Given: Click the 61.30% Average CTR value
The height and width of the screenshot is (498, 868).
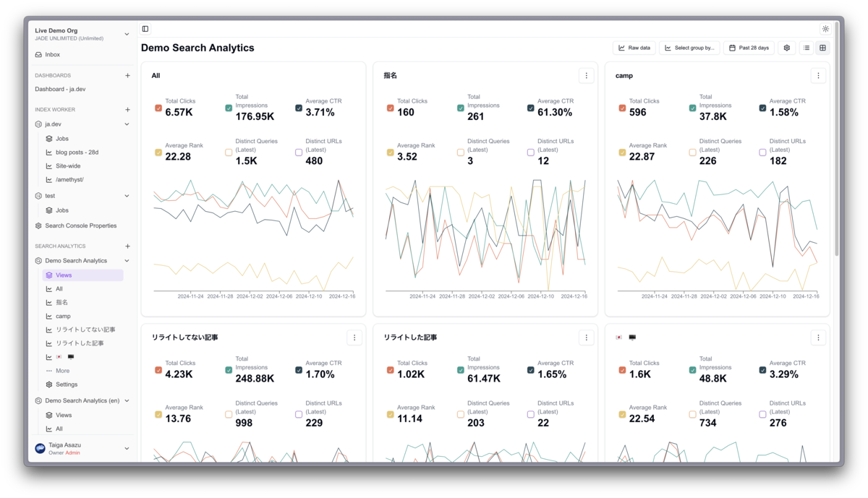Looking at the screenshot, I should 555,113.
